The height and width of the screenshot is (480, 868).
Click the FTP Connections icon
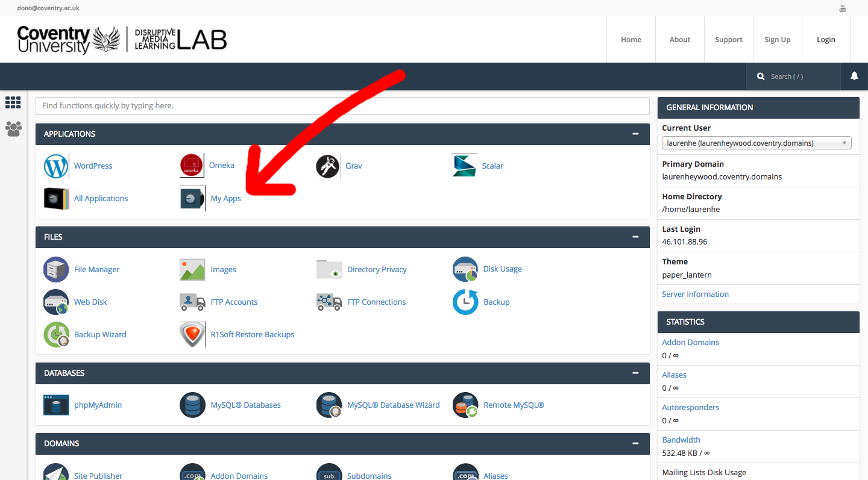click(x=329, y=302)
